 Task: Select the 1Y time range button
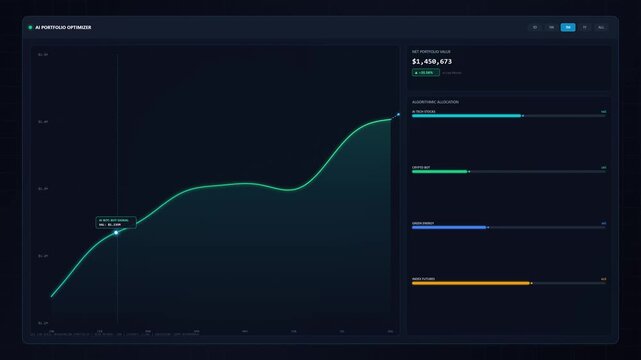click(x=585, y=27)
